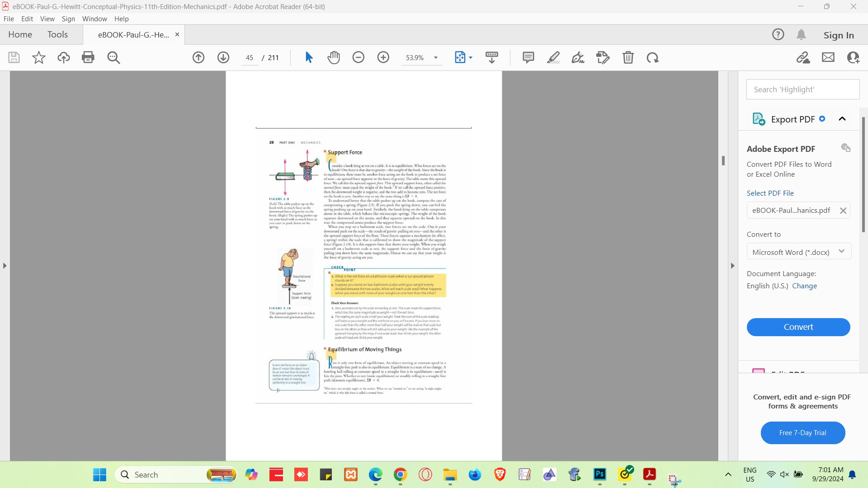Open Convert to Microsoft Word dropdown

(799, 252)
